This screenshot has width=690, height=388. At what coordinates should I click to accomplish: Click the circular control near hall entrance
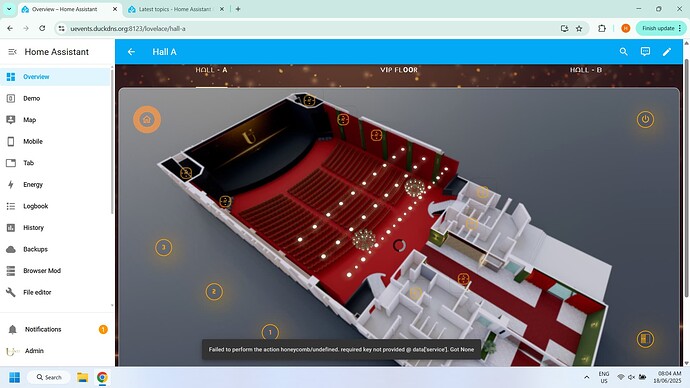[x=399, y=245]
